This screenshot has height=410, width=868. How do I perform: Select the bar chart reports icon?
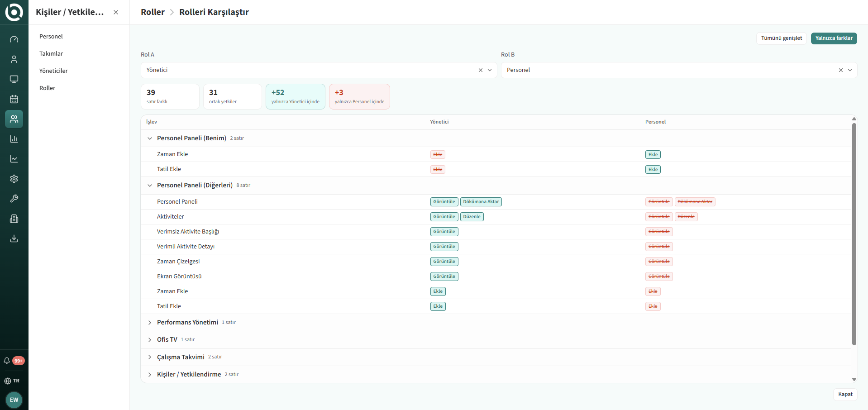(14, 139)
